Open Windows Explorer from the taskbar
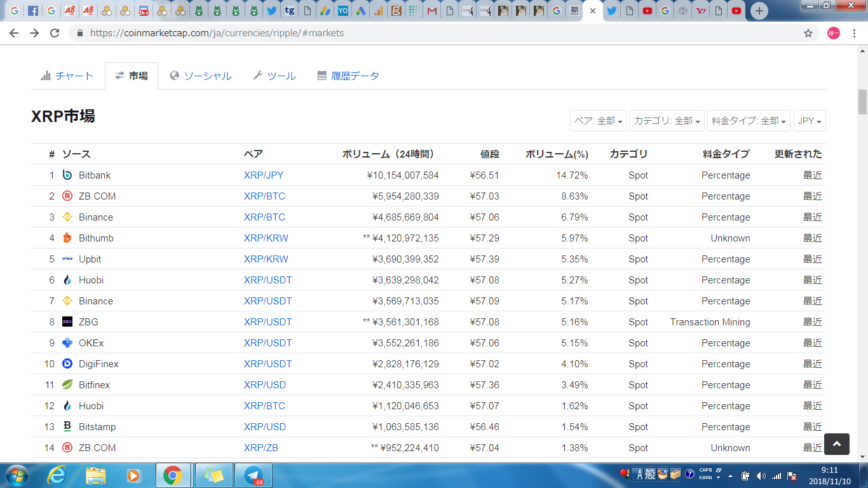868x488 pixels. (96, 475)
